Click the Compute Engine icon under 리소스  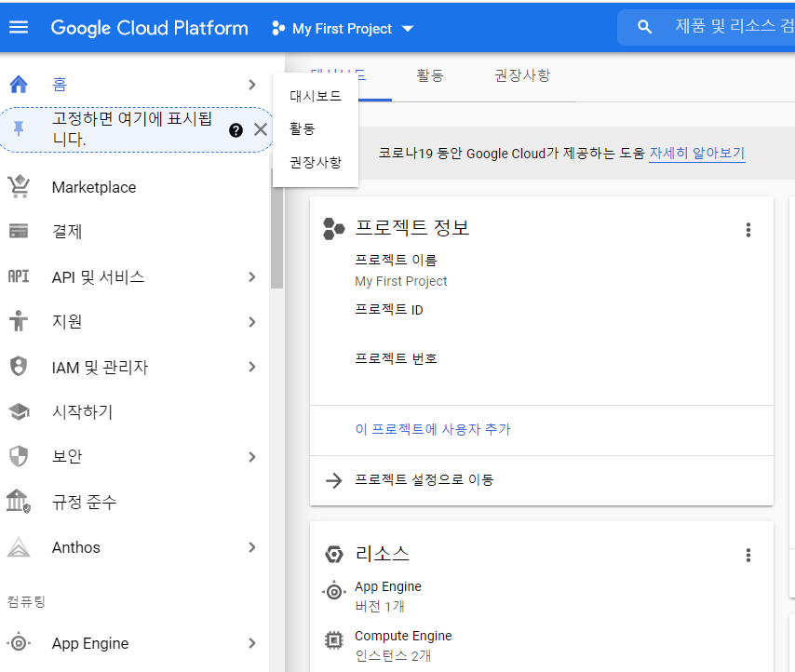pos(335,639)
